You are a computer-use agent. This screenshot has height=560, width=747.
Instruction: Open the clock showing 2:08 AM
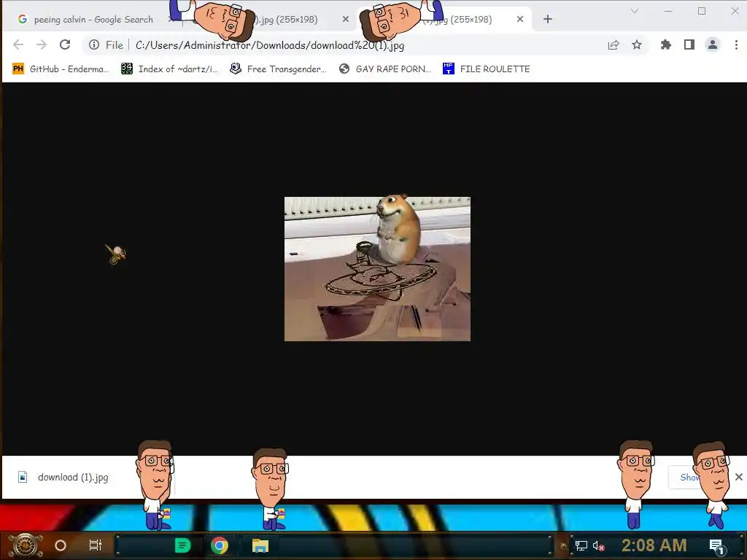click(654, 545)
